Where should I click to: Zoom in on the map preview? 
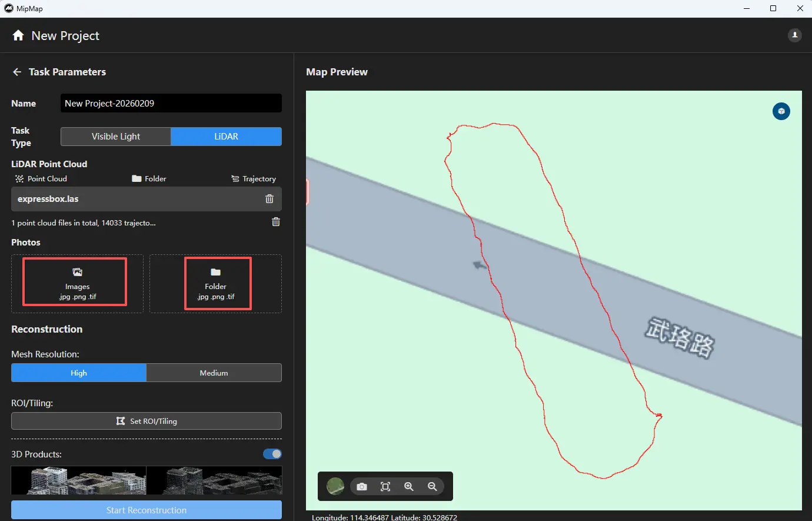tap(409, 487)
